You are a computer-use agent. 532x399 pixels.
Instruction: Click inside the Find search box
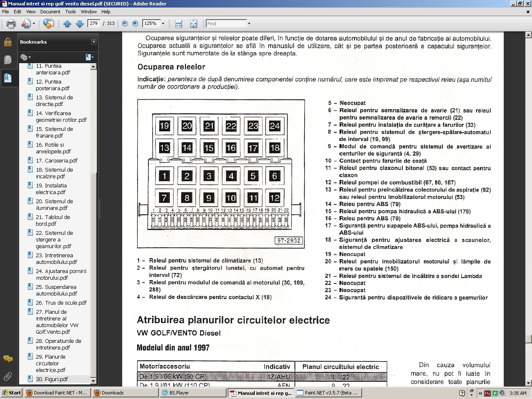[227, 24]
